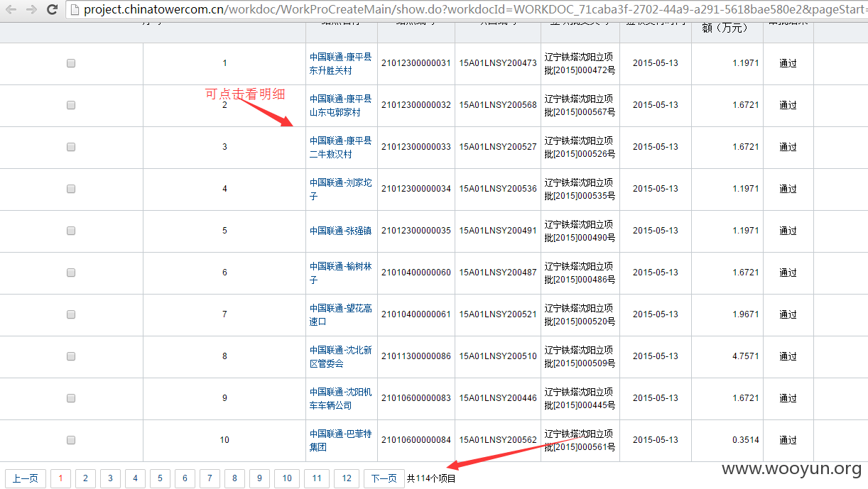This screenshot has height=489, width=868.
Task: Tick the checkbox for row 1
Action: [x=71, y=63]
